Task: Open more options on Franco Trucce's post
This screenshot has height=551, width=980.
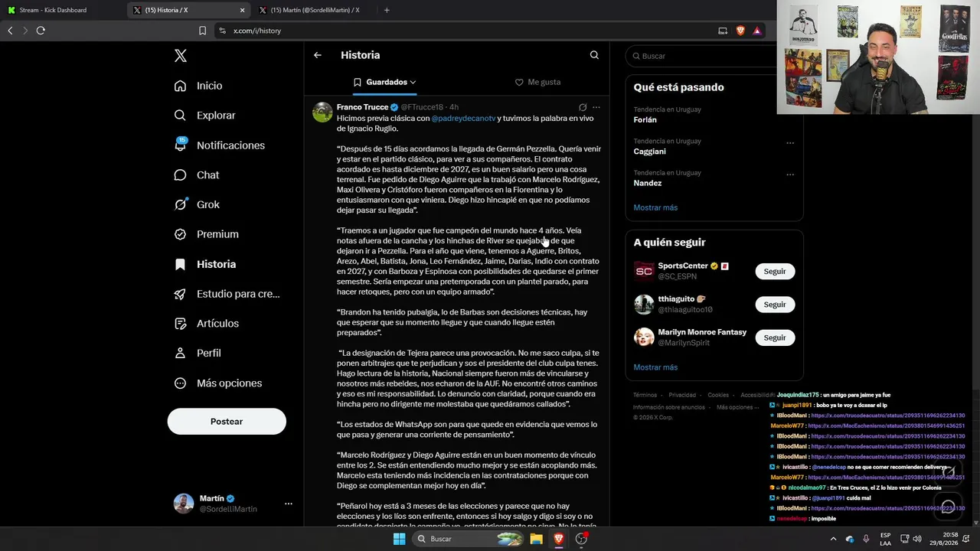Action: [596, 107]
